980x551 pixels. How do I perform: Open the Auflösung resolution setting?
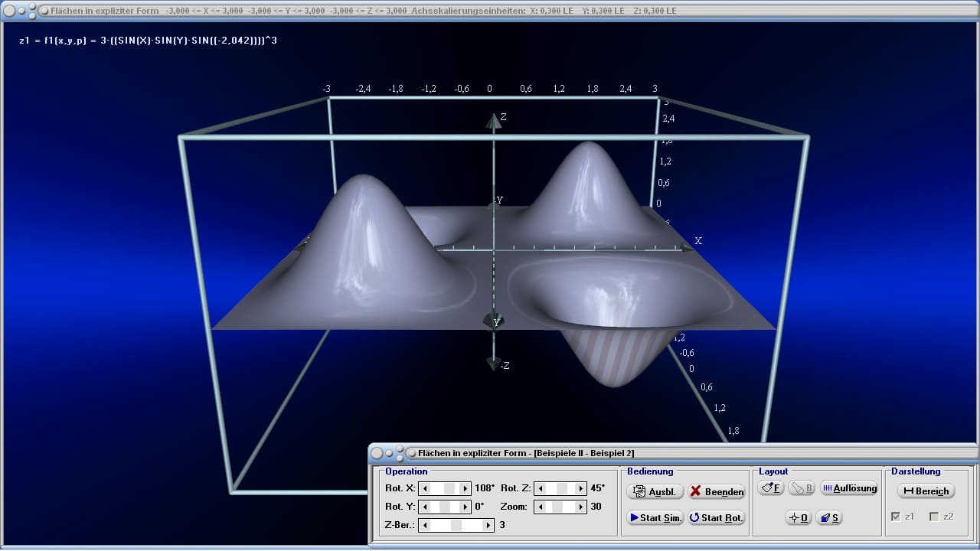coord(849,488)
